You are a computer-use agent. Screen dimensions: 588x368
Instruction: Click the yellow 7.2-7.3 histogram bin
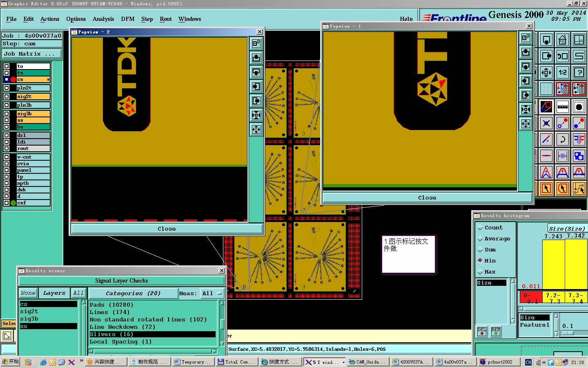(554, 297)
